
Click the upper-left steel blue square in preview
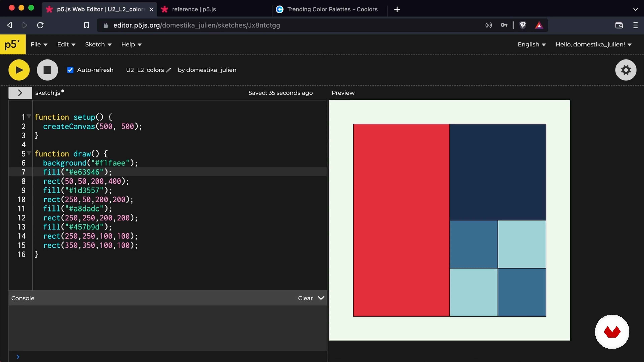(473, 244)
